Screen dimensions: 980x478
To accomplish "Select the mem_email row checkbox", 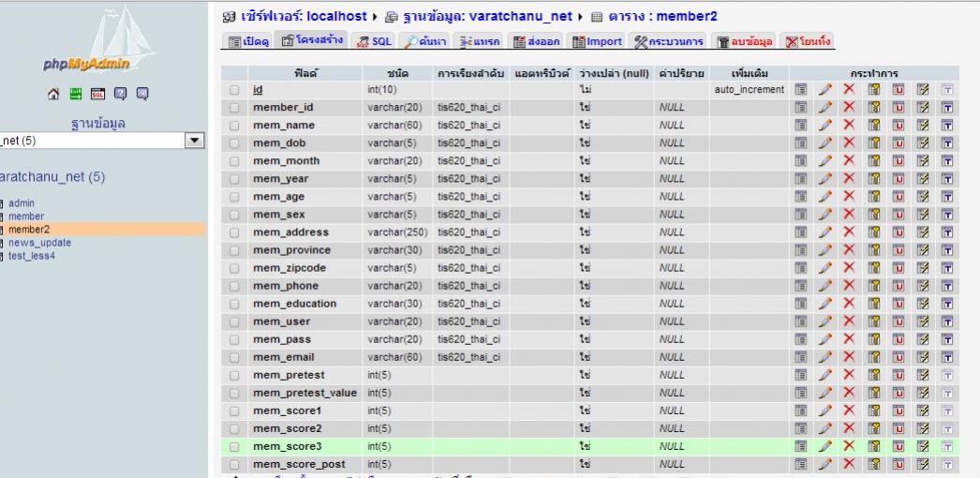I will pos(233,357).
